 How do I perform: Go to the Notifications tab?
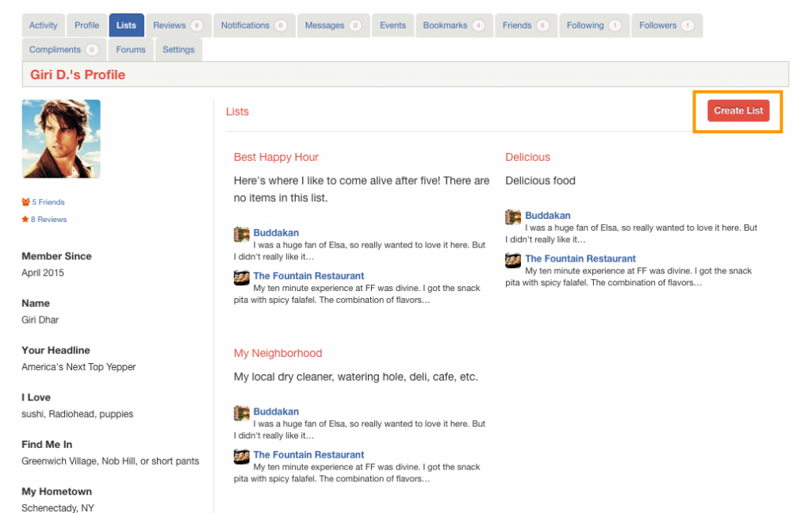click(x=255, y=25)
